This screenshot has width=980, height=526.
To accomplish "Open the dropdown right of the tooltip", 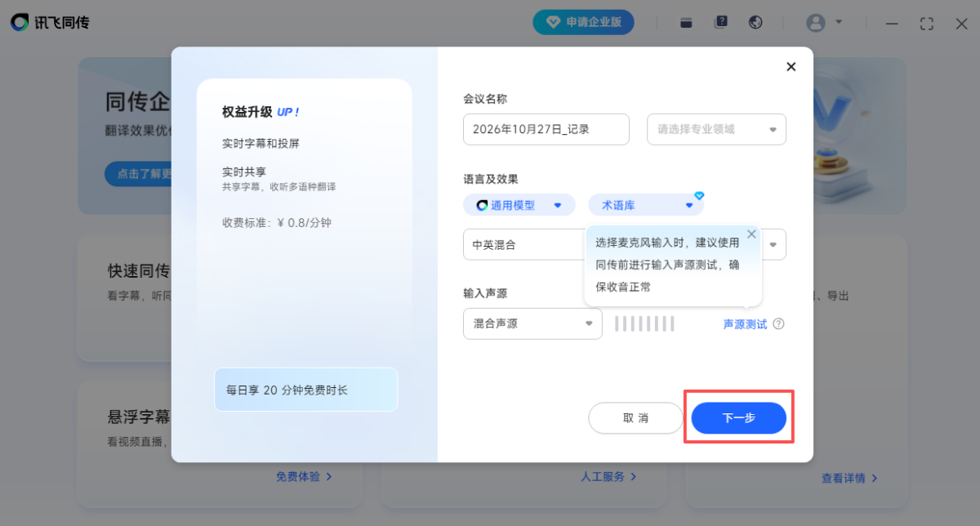I will (773, 244).
